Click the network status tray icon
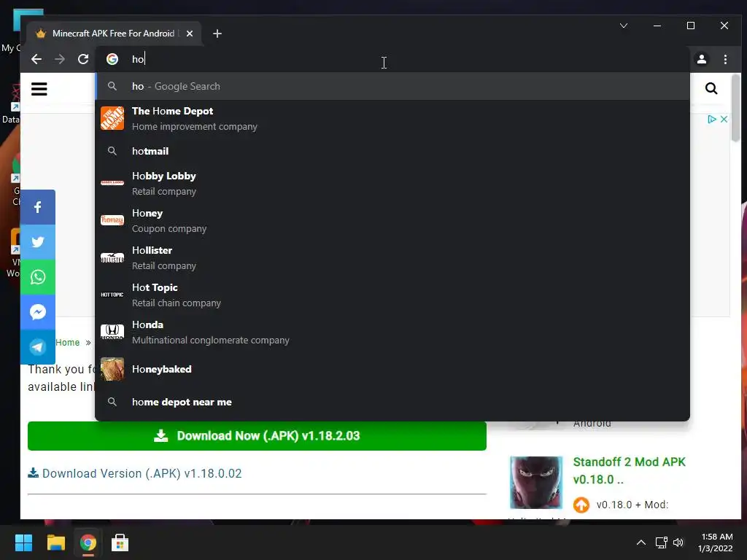This screenshot has height=560, width=747. coord(661,542)
